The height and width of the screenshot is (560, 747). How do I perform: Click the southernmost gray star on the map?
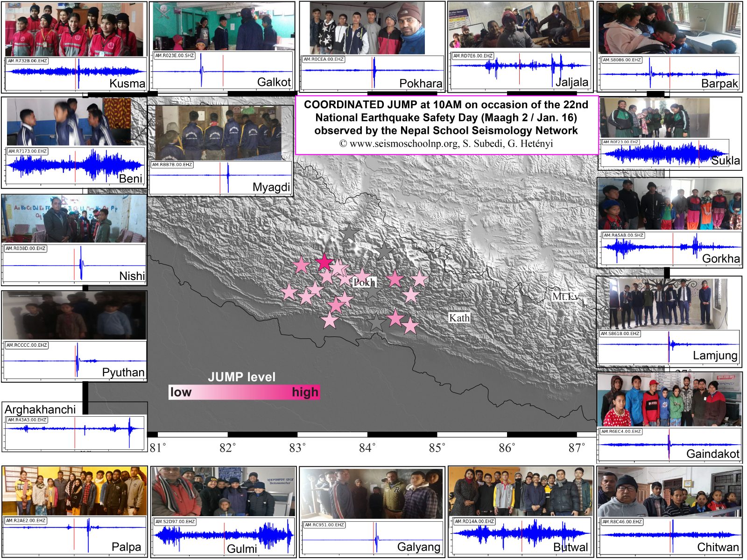376,323
